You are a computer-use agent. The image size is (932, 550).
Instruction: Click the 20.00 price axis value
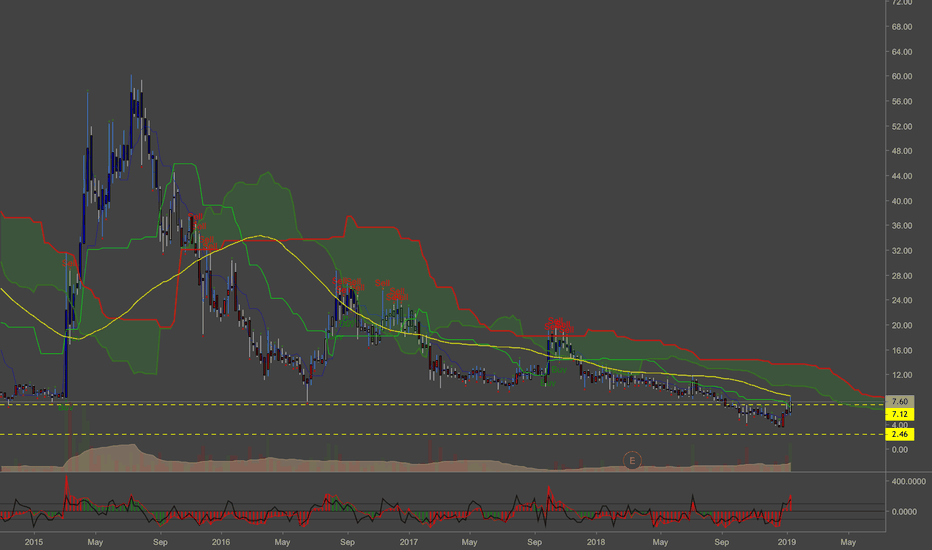pos(902,325)
